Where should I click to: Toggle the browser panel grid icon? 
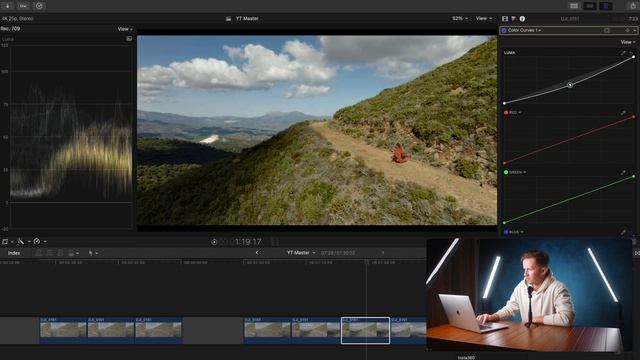pos(574,6)
